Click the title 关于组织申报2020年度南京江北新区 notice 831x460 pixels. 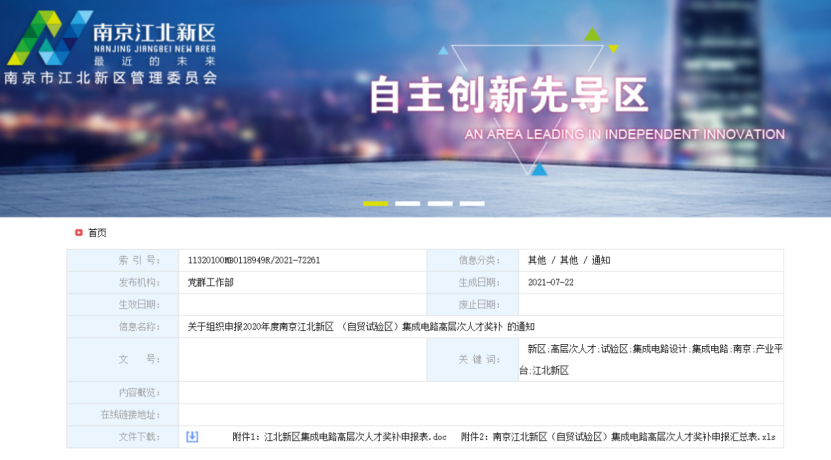coord(361,326)
